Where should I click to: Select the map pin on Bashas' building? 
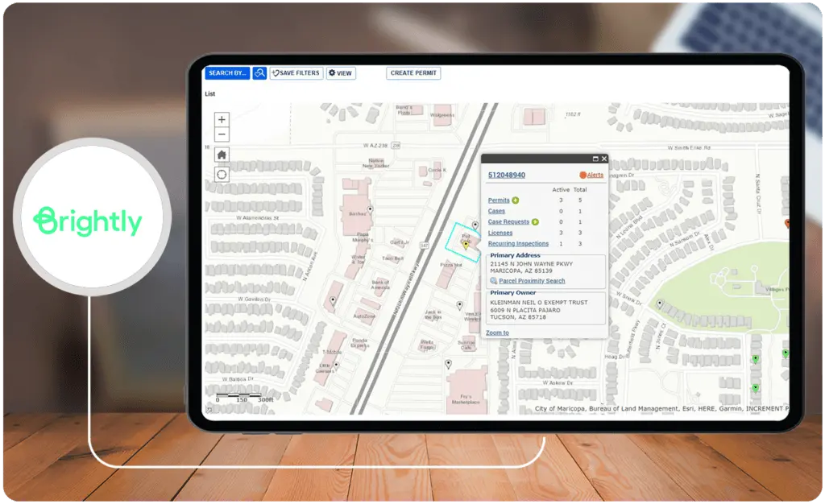click(370, 209)
